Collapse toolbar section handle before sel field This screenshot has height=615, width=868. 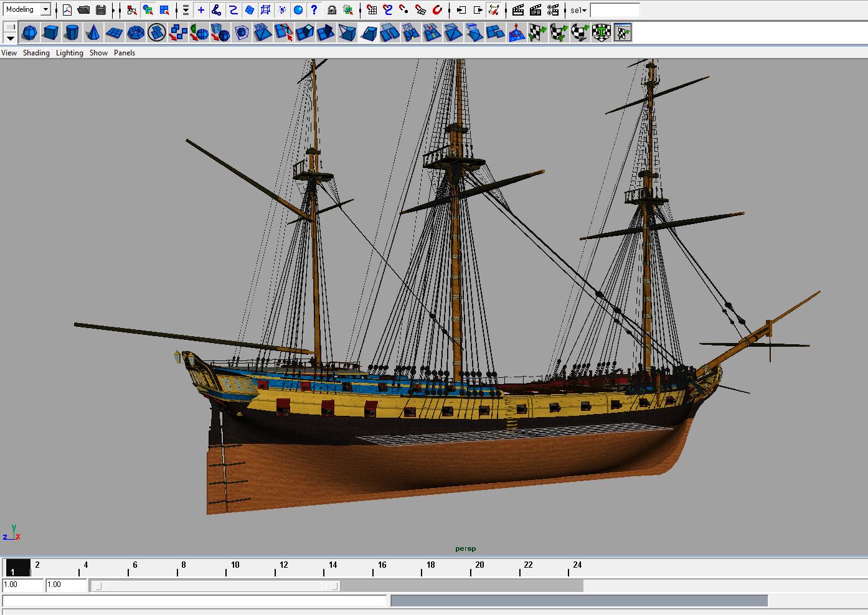565,10
